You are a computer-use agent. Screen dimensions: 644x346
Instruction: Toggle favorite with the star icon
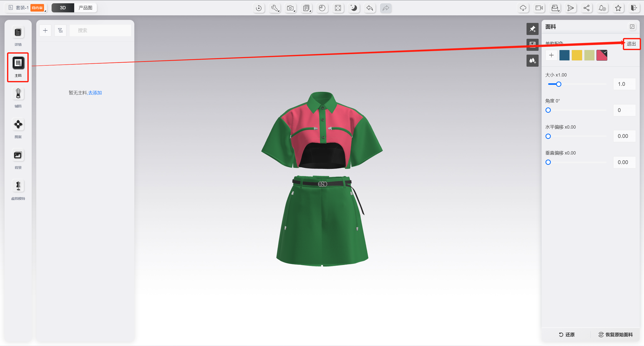point(618,8)
